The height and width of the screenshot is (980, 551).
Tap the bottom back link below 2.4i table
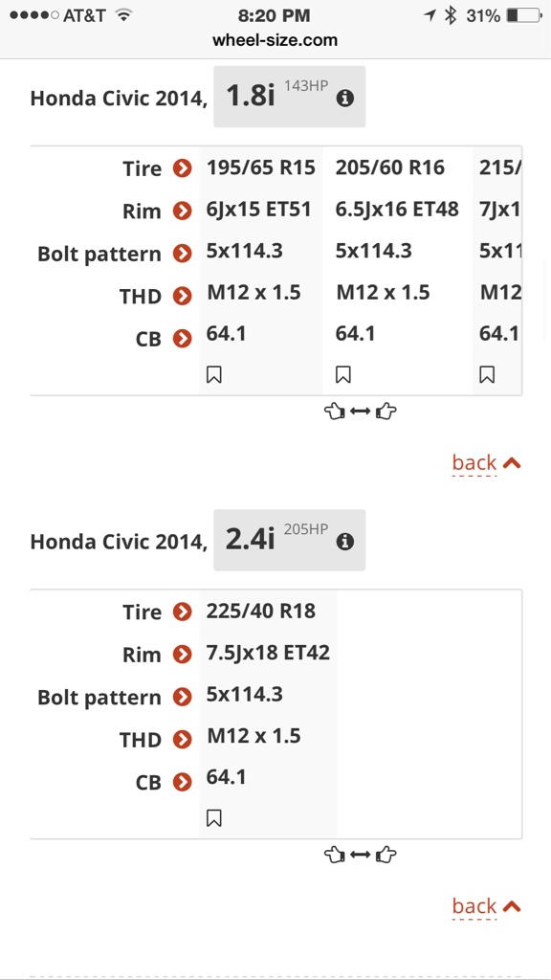pyautogui.click(x=486, y=906)
